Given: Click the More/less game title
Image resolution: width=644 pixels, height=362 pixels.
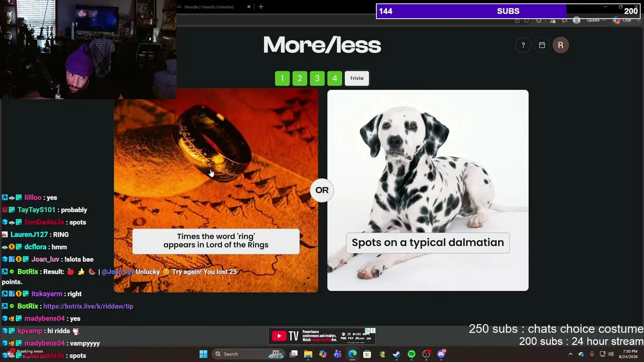Looking at the screenshot, I should [x=322, y=45].
